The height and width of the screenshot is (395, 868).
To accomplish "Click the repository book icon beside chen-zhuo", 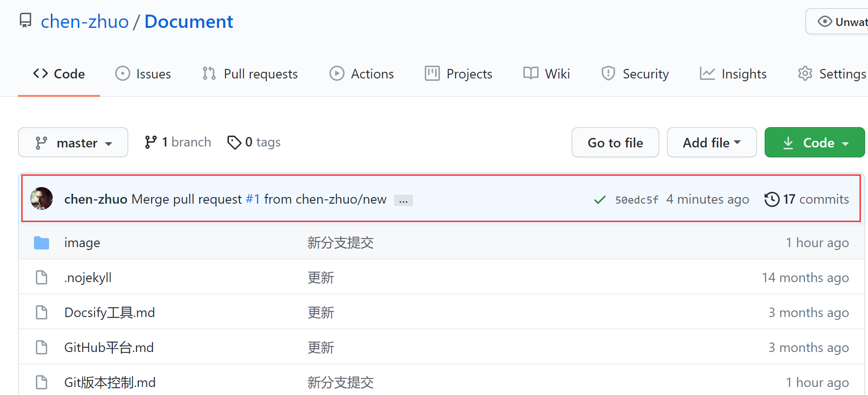I will pyautogui.click(x=25, y=21).
